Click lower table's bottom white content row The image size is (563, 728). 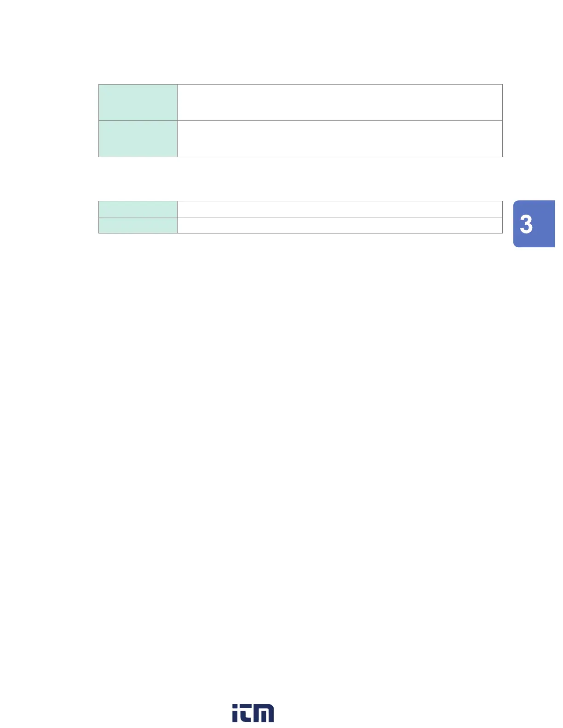coord(339,225)
